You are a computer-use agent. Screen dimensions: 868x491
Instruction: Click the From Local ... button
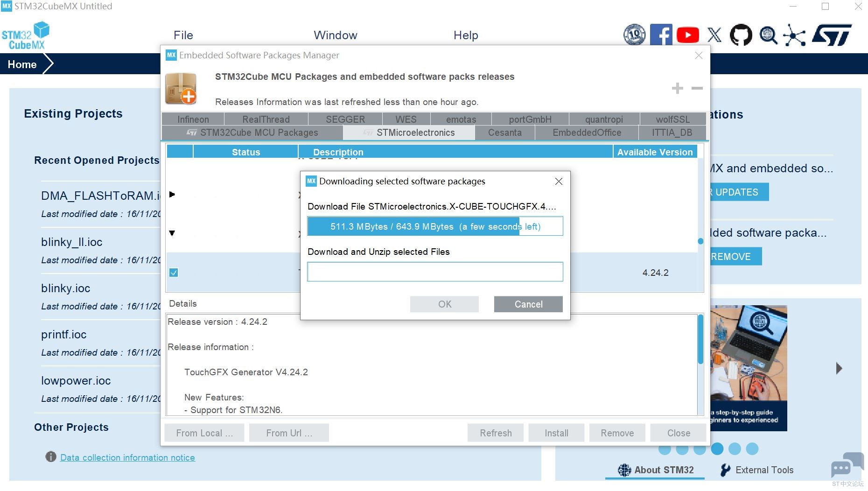point(204,433)
